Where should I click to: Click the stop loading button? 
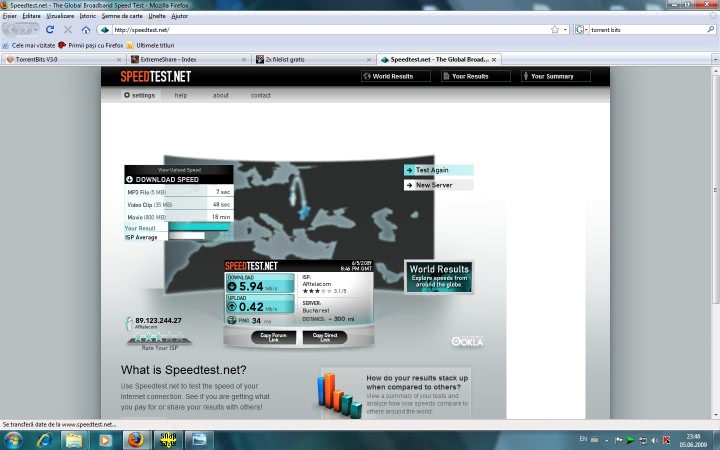click(x=68, y=30)
